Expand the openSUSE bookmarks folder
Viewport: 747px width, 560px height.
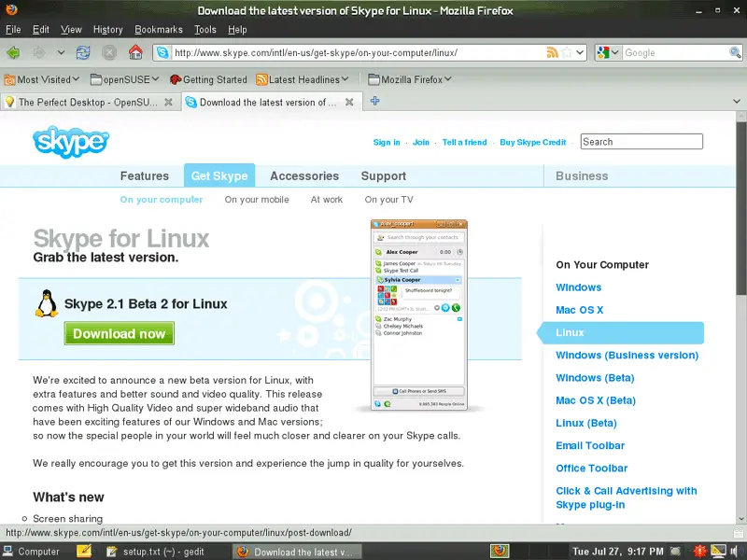click(x=125, y=79)
